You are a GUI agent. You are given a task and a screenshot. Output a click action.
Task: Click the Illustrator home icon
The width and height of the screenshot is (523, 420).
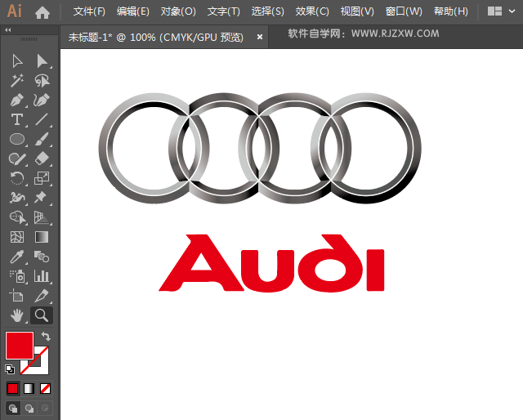pyautogui.click(x=42, y=12)
